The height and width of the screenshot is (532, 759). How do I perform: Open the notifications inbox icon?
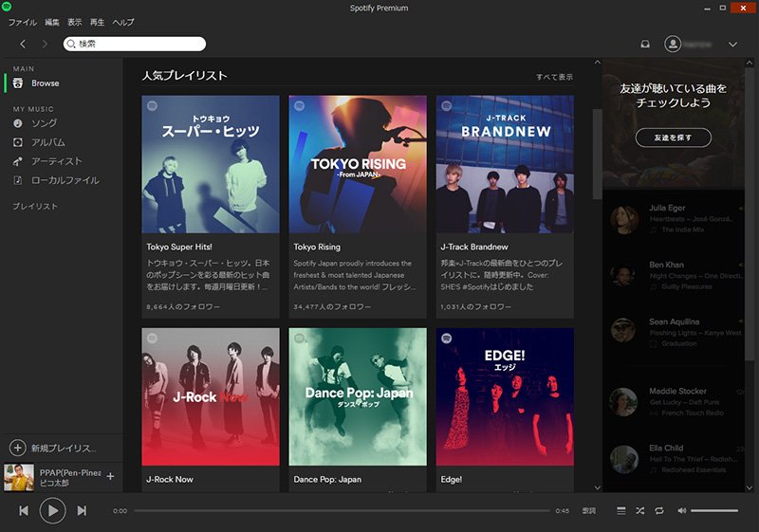click(645, 44)
